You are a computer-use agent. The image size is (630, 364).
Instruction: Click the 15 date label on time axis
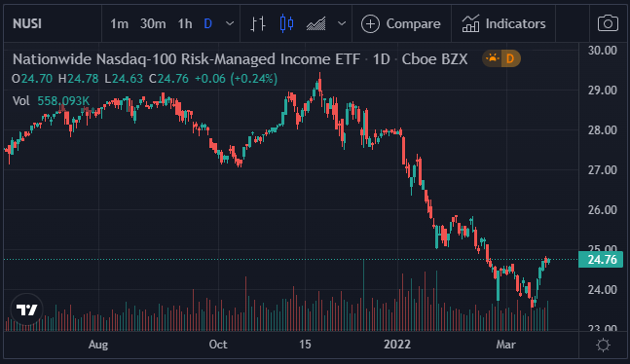(305, 345)
